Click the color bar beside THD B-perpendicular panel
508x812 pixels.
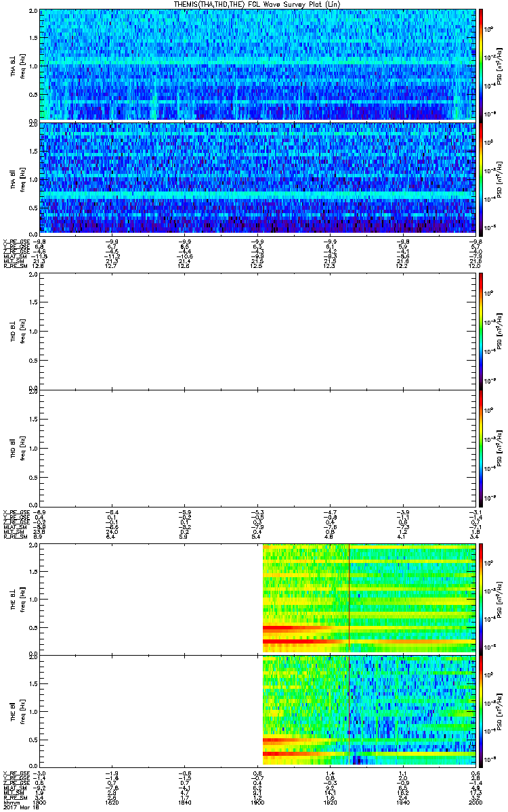[x=481, y=331]
